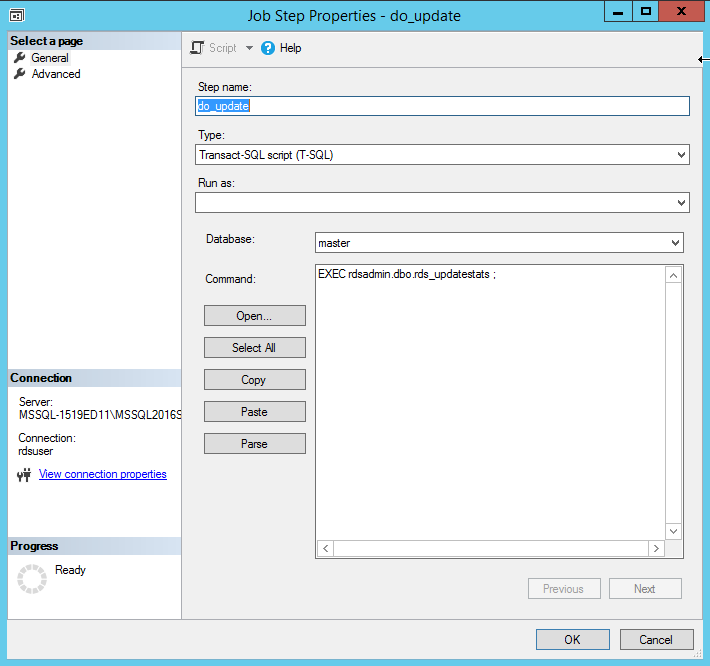Close the Job Step Properties window

pos(681,11)
